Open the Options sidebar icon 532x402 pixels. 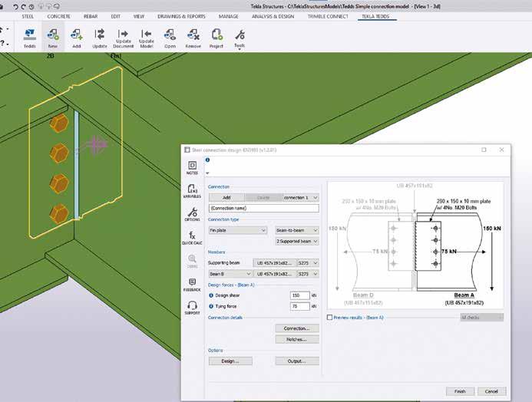[192, 214]
